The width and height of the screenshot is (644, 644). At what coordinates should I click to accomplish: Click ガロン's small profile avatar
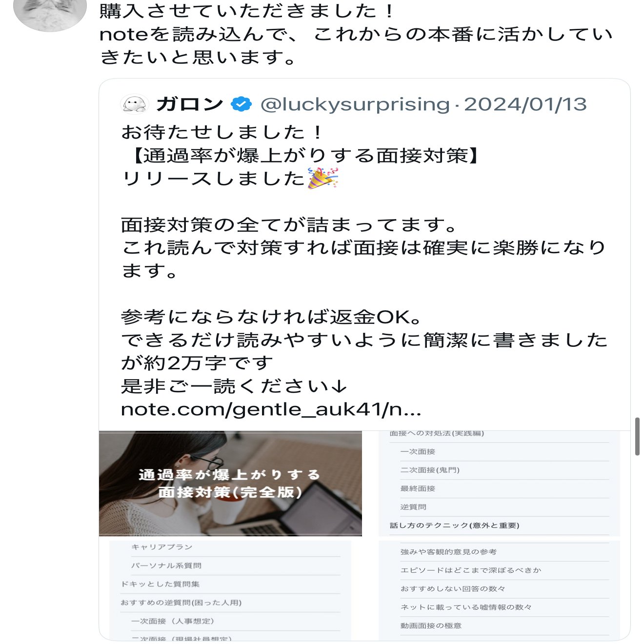pyautogui.click(x=135, y=104)
